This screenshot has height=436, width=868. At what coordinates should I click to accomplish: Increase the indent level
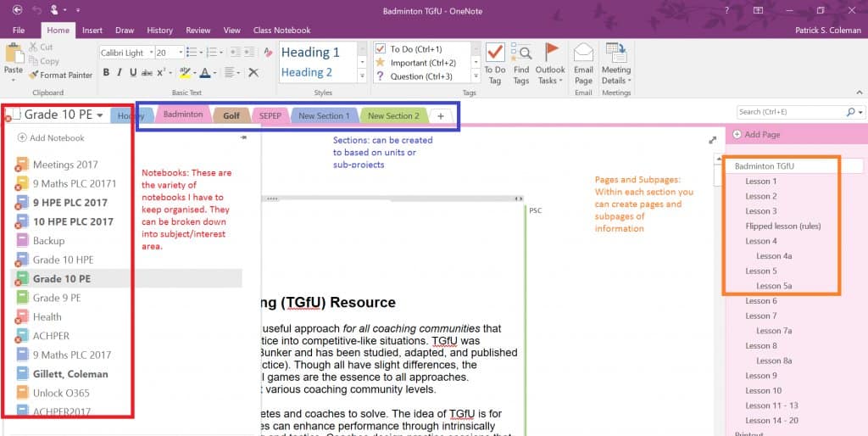(248, 52)
